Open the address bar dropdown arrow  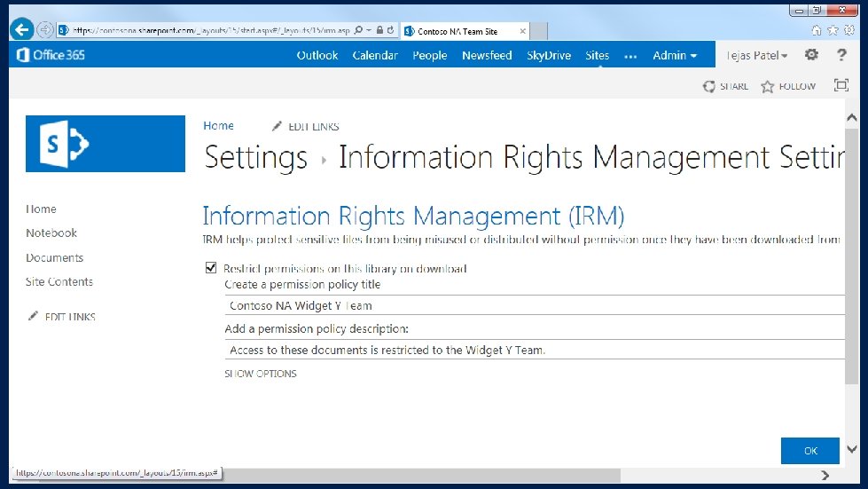point(369,30)
